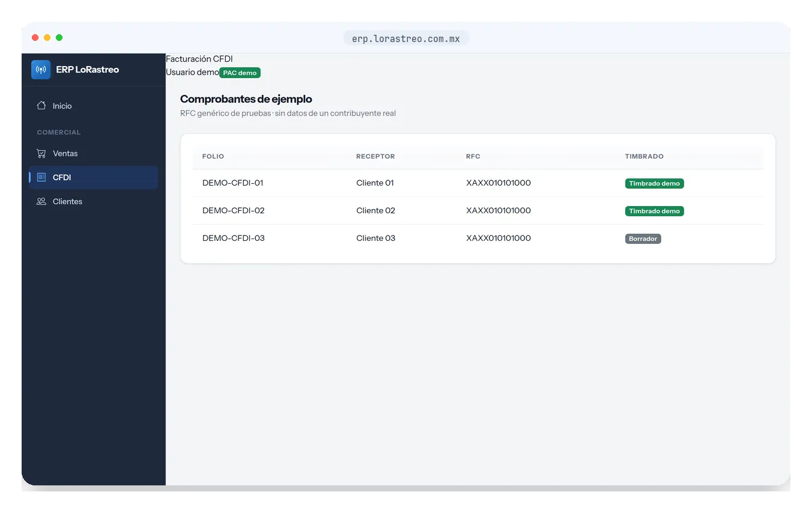Click the RFC value in DEMO-CFDI-02 row
This screenshot has height=507, width=812.
coord(498,211)
